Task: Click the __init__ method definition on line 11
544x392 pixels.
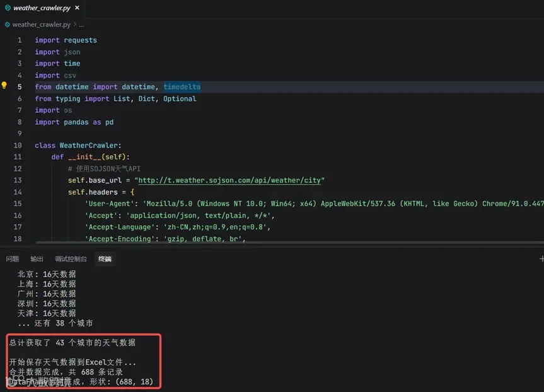Action: click(84, 157)
